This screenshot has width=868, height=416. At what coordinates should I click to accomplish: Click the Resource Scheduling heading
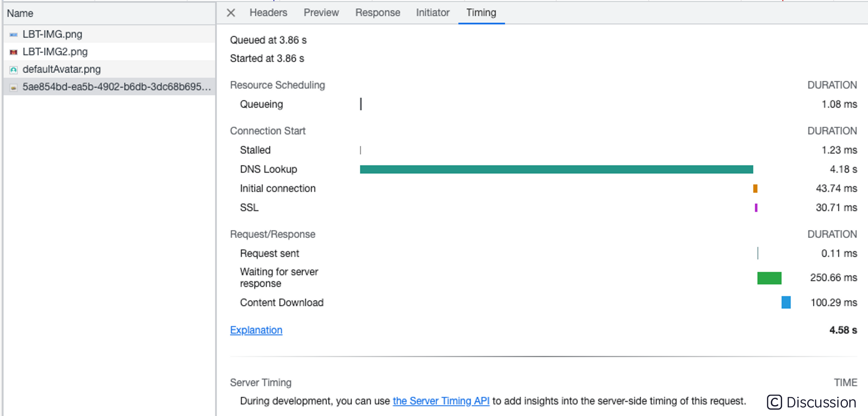coord(277,85)
